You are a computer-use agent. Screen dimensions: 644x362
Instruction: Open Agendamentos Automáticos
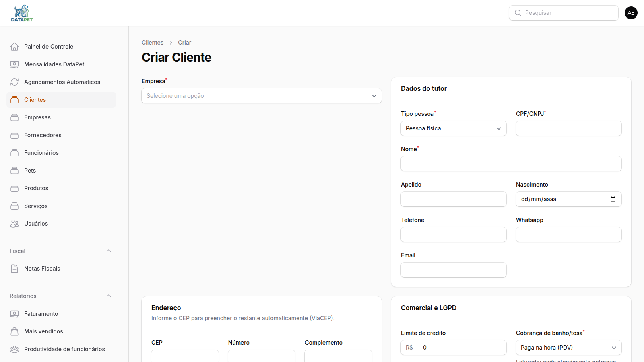pos(61,82)
